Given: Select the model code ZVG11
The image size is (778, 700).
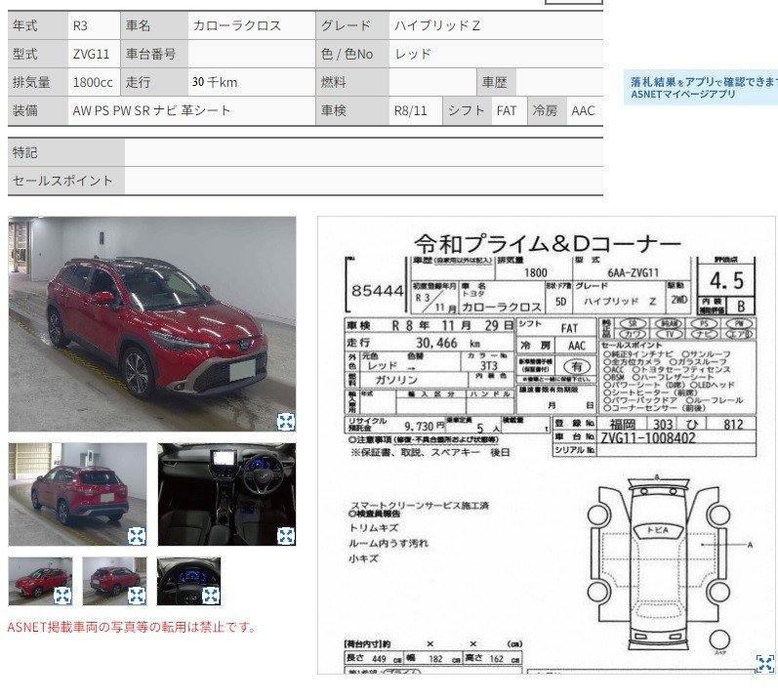Looking at the screenshot, I should pos(92,54).
